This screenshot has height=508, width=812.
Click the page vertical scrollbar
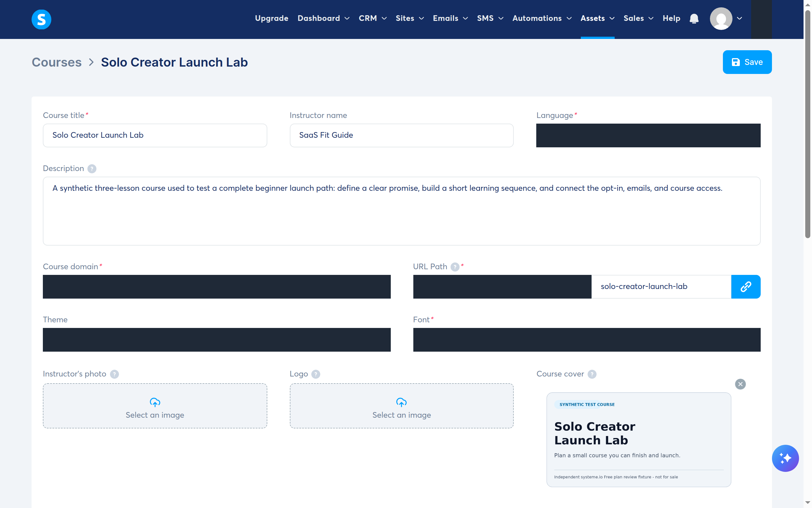808,124
